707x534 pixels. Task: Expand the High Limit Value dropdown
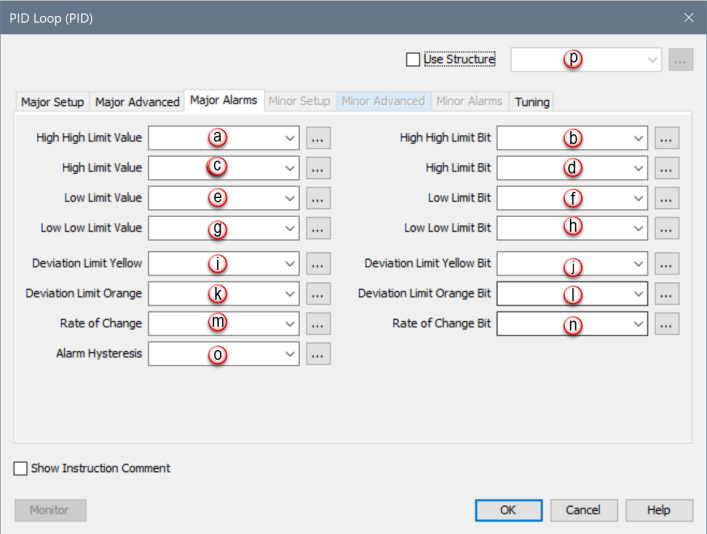(289, 168)
